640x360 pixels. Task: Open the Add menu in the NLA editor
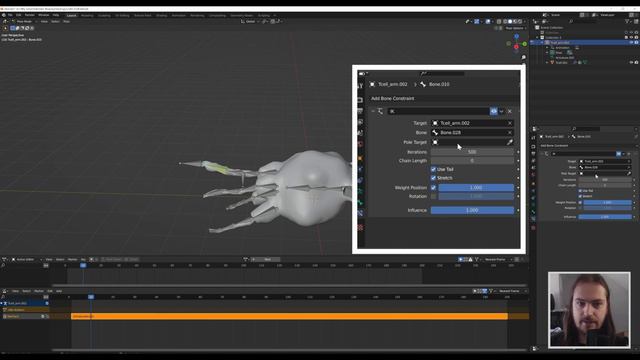pos(59,291)
